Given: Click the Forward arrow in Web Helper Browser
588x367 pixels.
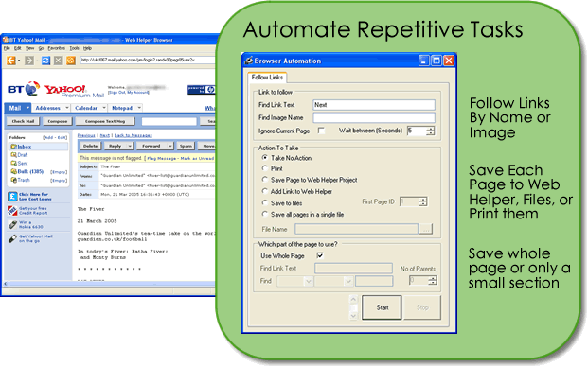Looking at the screenshot, I should point(29,61).
